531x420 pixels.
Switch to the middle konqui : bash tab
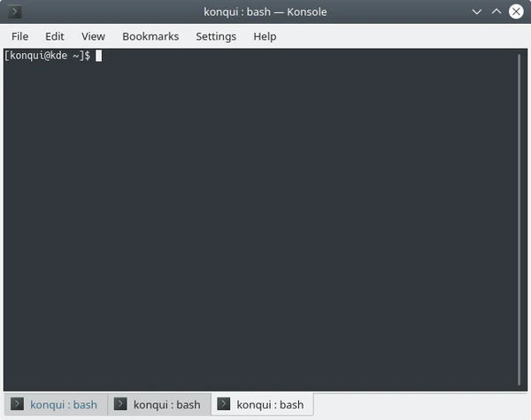pyautogui.click(x=166, y=405)
